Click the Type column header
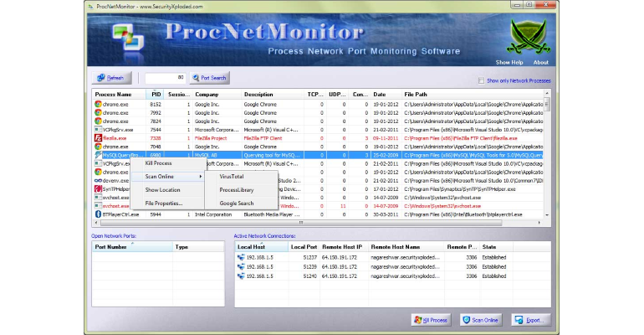644x335 pixels. [x=198, y=247]
